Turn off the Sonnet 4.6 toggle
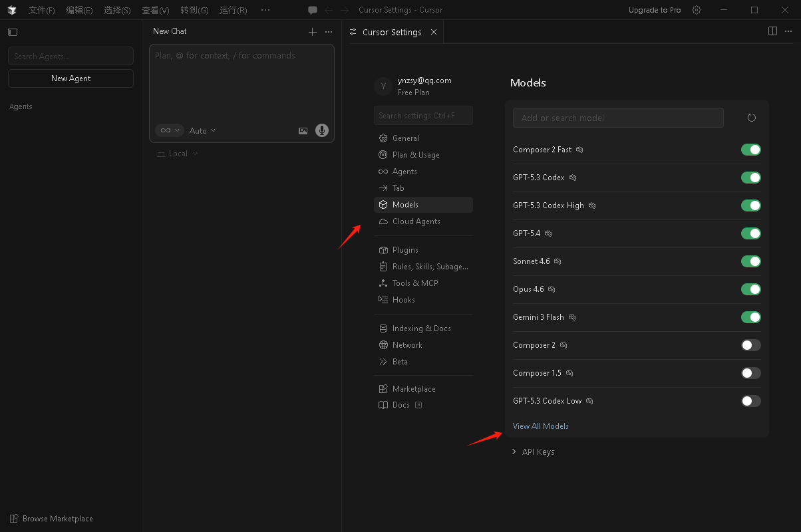 tap(750, 261)
